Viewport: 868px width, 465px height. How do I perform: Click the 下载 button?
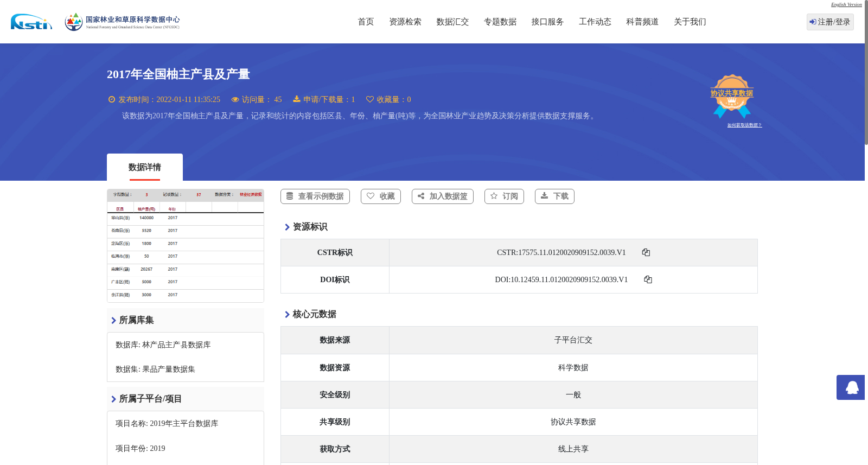tap(554, 196)
